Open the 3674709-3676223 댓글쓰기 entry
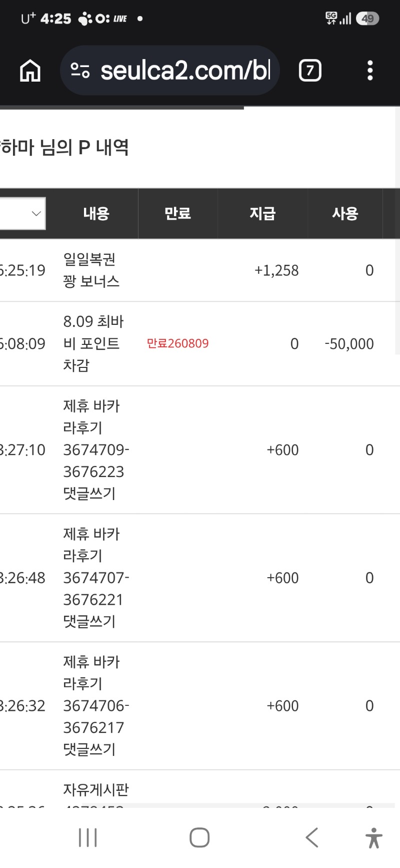 pyautogui.click(x=96, y=450)
